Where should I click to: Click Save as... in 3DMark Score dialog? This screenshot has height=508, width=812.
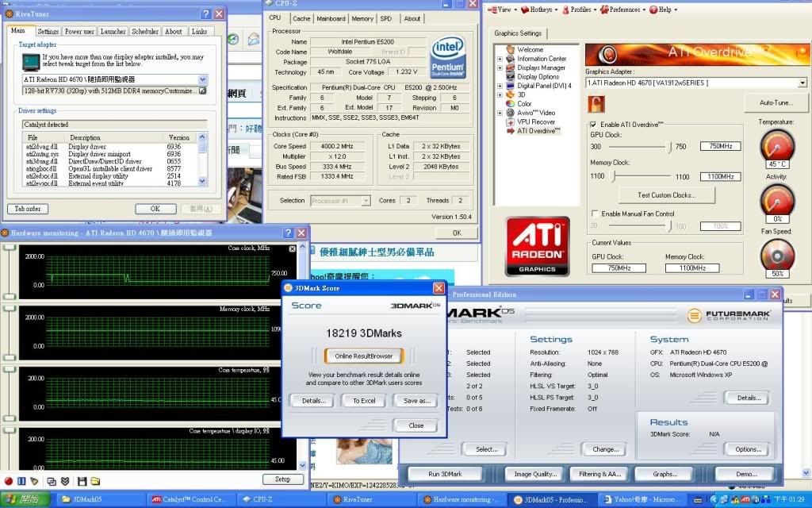(x=417, y=401)
